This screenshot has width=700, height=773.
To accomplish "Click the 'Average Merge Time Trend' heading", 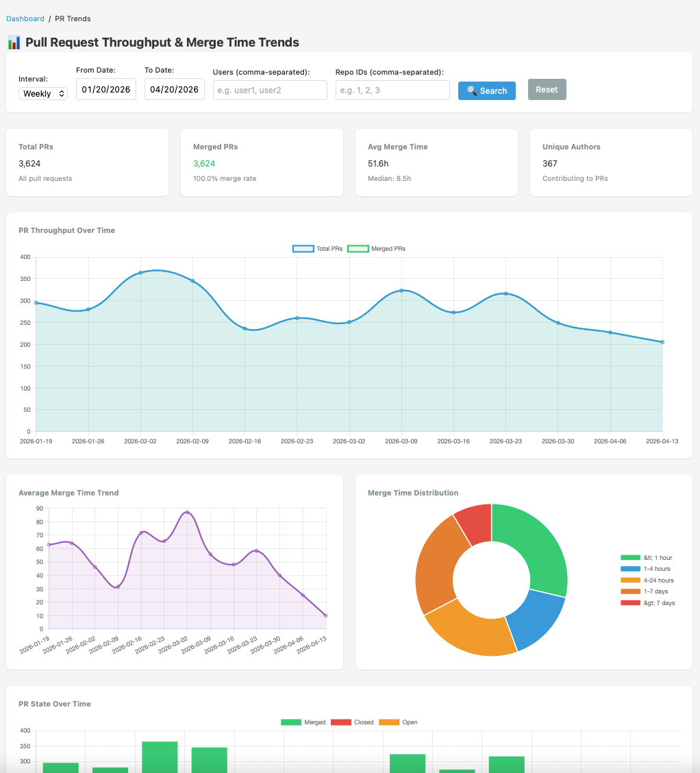I will 68,493.
